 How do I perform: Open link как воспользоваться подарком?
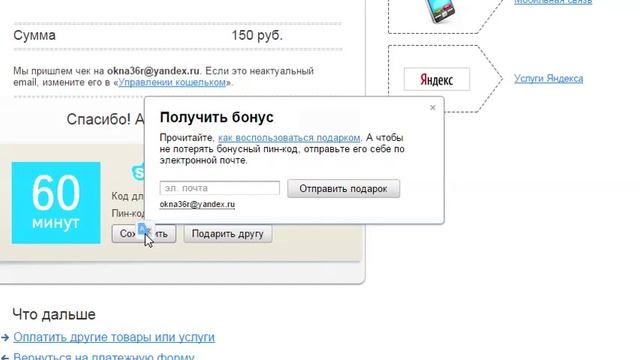[289, 138]
